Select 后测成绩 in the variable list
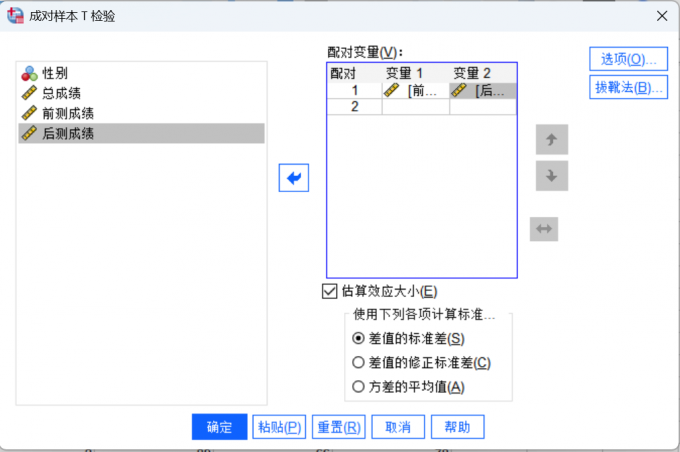 pyautogui.click(x=141, y=133)
